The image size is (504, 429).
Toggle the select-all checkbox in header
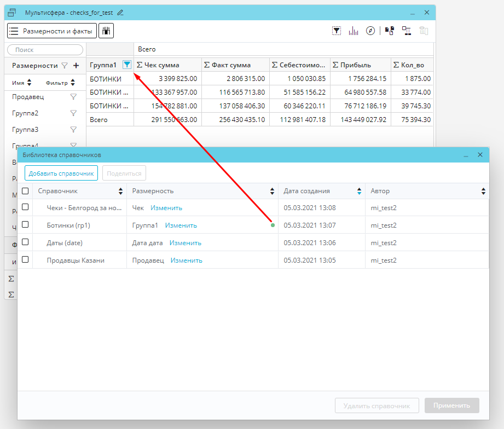tap(25, 191)
